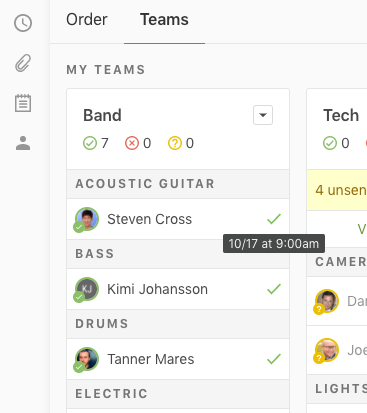Open Kimi Johansson's name link
The image size is (367, 413).
coord(157,289)
